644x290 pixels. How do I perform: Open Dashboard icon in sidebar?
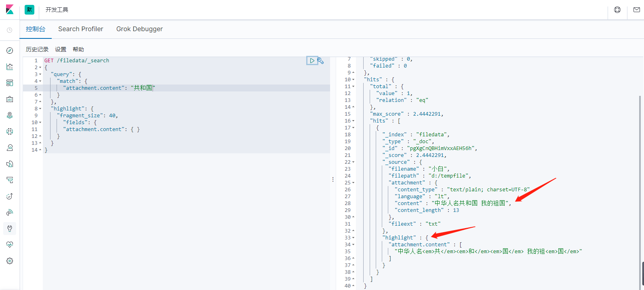click(10, 83)
